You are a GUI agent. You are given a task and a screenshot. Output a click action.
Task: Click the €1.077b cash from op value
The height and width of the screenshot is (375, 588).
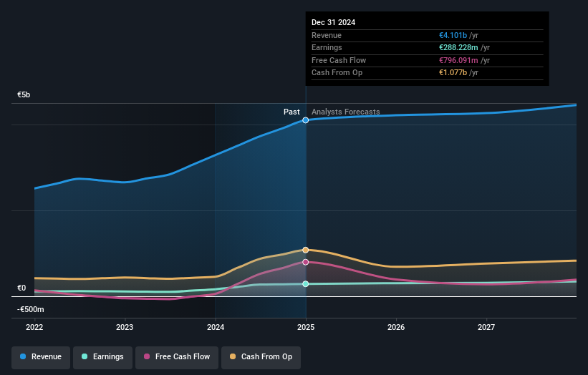(x=453, y=73)
